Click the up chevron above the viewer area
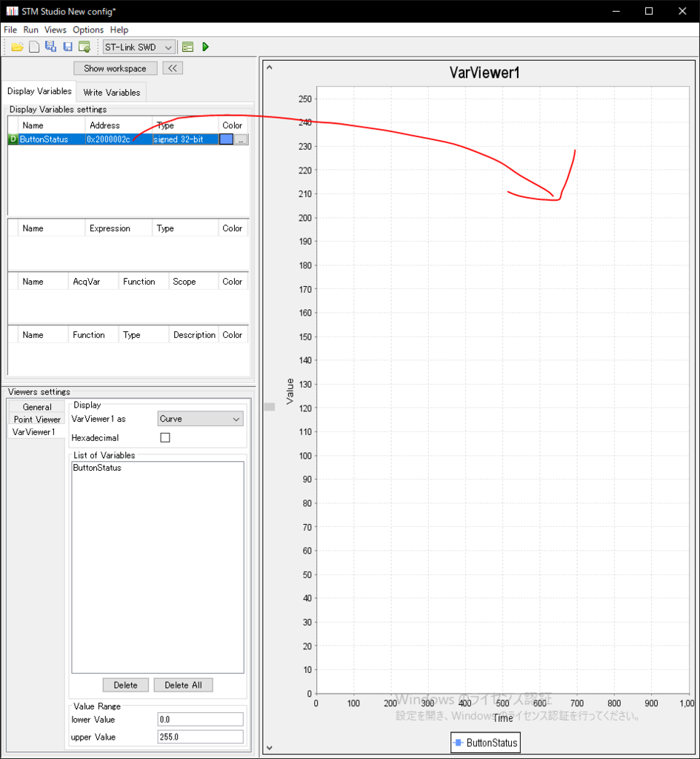The width and height of the screenshot is (700, 759). 270,67
